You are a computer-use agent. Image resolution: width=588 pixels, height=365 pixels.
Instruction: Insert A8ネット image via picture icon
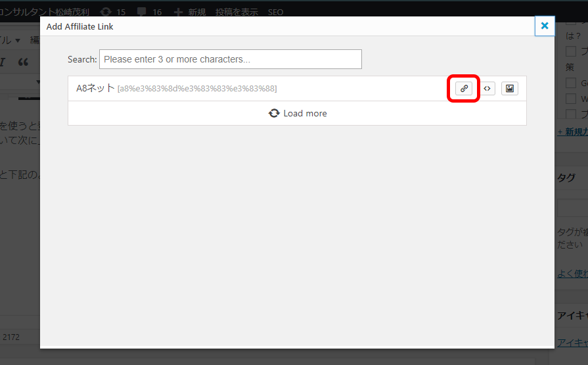[x=510, y=89]
